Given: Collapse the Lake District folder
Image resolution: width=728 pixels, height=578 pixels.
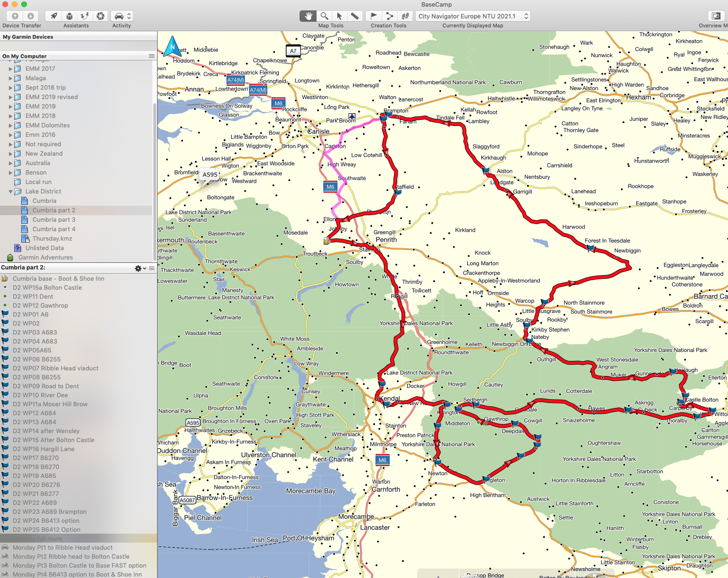Looking at the screenshot, I should click(x=10, y=192).
